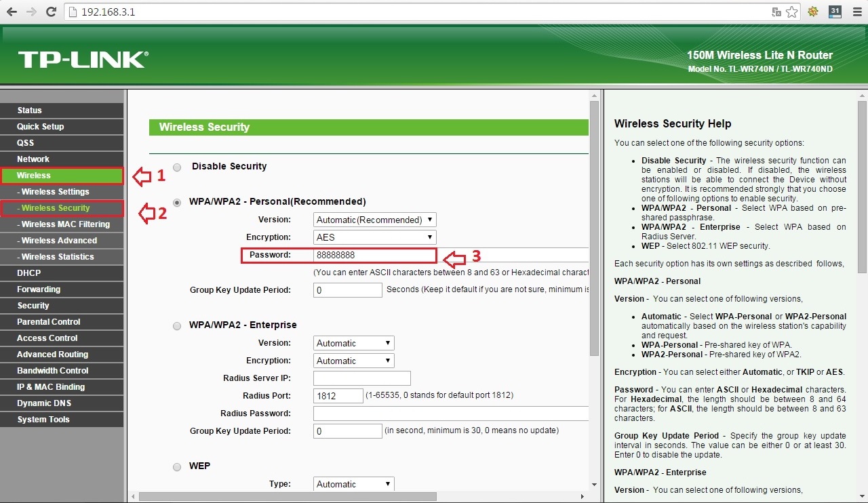868x503 pixels.
Task: Click the calendar 31 extension icon
Action: point(835,12)
